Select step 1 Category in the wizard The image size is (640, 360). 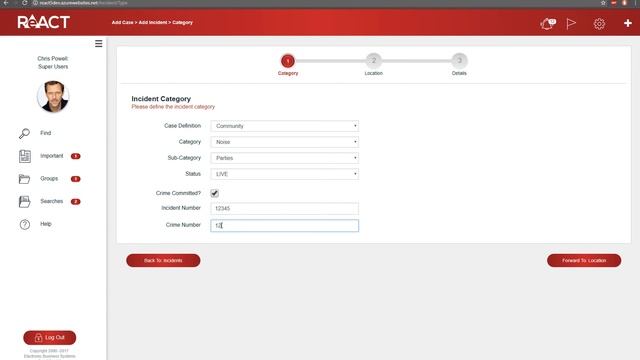pyautogui.click(x=288, y=61)
